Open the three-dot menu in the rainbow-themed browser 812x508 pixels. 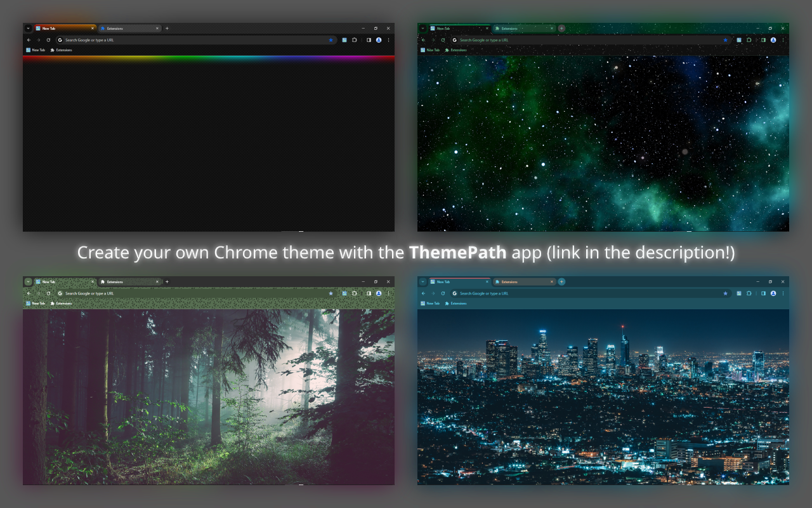click(x=388, y=40)
